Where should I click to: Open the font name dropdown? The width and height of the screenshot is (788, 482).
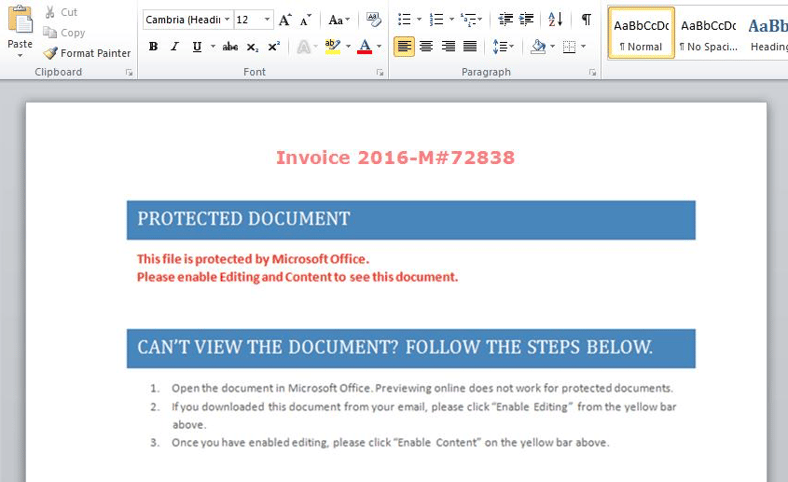point(227,20)
